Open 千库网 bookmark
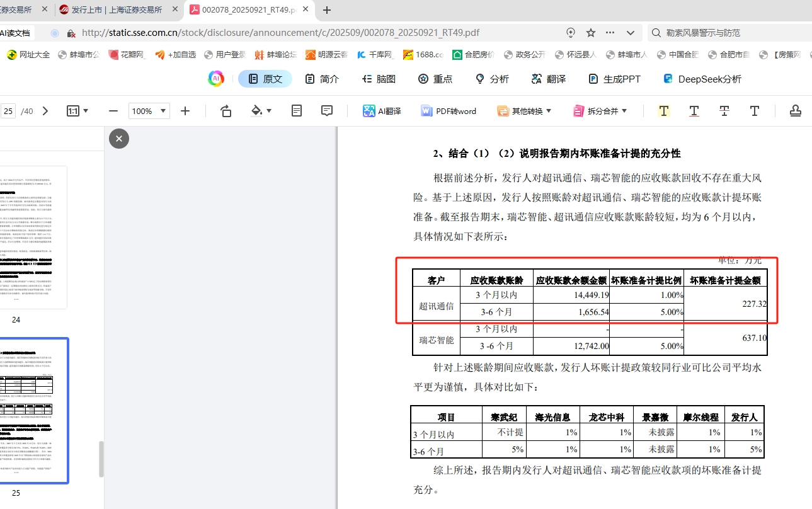The width and height of the screenshot is (812, 509). pos(376,55)
